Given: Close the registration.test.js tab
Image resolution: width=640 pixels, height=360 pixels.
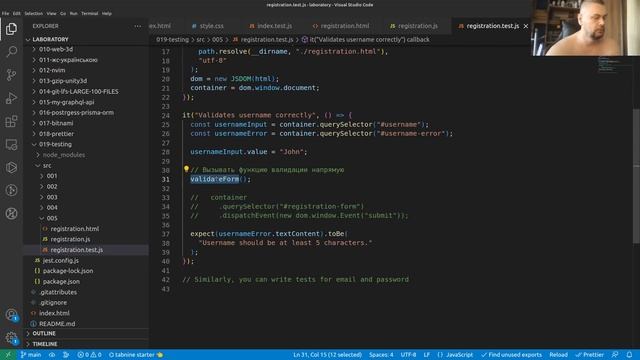Looking at the screenshot, I should click(526, 26).
